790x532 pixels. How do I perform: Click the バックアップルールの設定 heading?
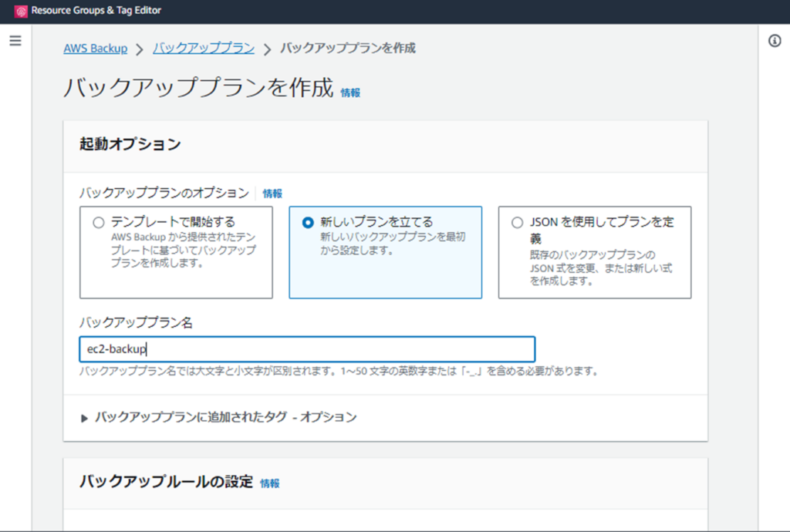pos(167,482)
